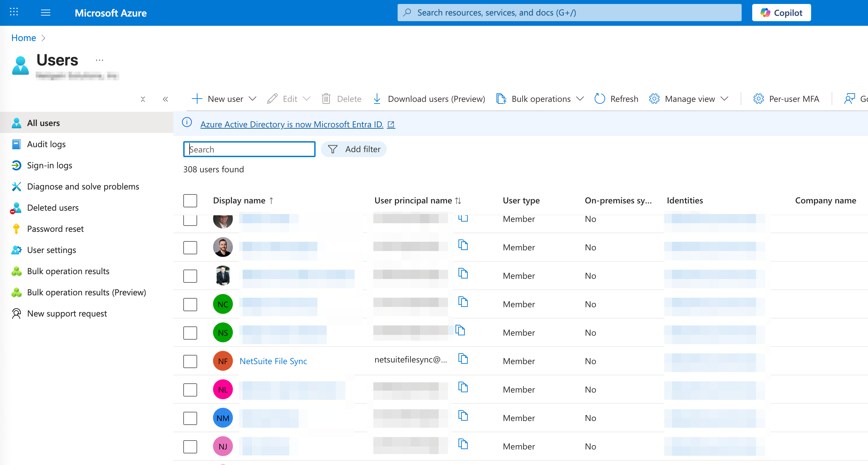
Task: Click the Users page ellipsis menu
Action: point(99,60)
